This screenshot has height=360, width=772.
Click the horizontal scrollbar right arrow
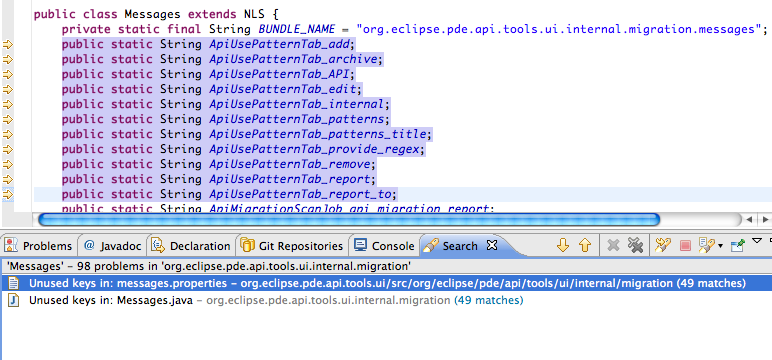pyautogui.click(x=765, y=219)
